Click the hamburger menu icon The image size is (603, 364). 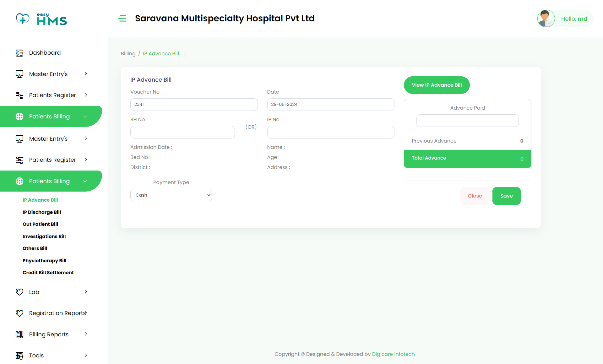point(122,19)
